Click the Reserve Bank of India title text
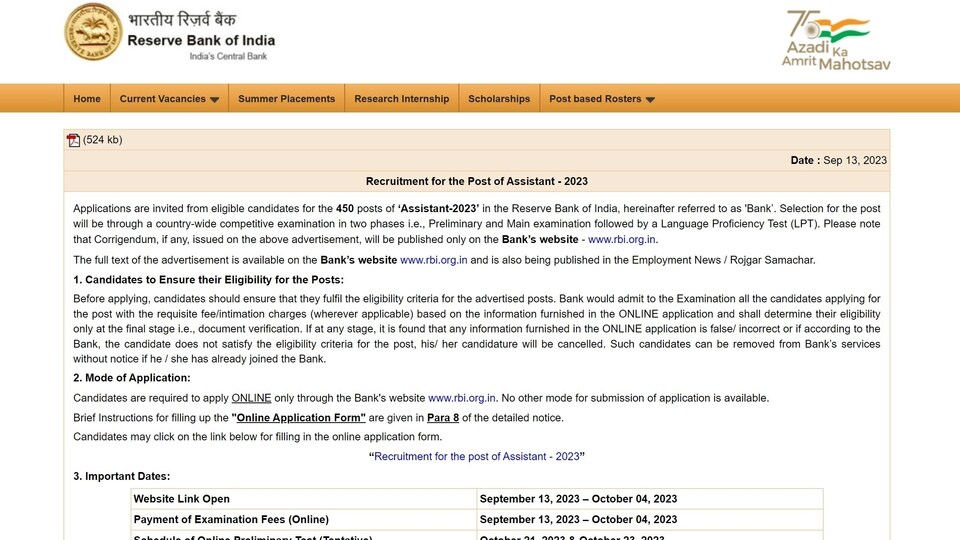The height and width of the screenshot is (540, 960). pyautogui.click(x=201, y=40)
